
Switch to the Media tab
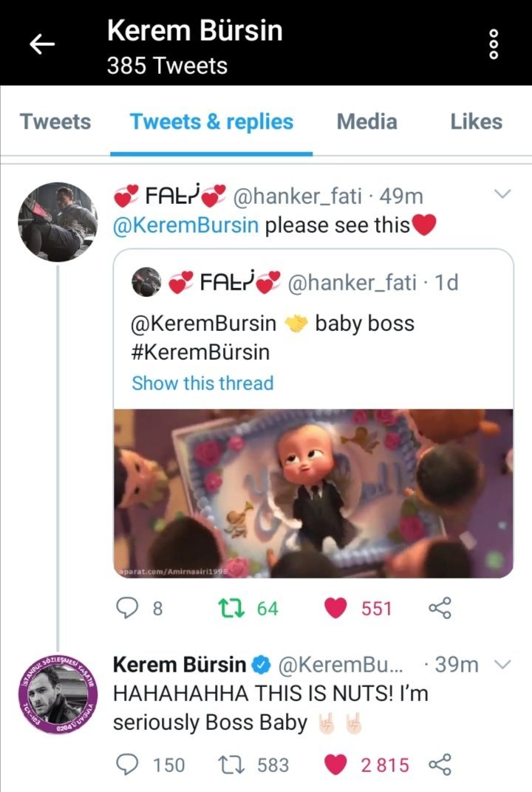(x=367, y=122)
